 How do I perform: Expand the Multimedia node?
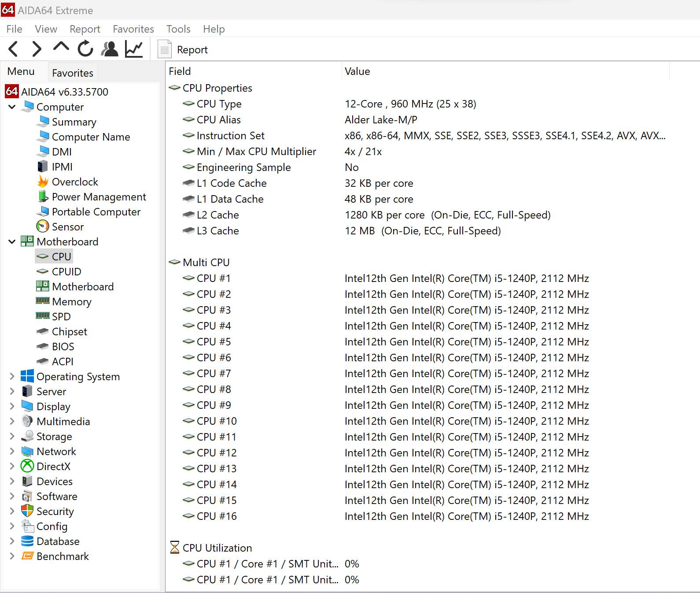tap(12, 421)
